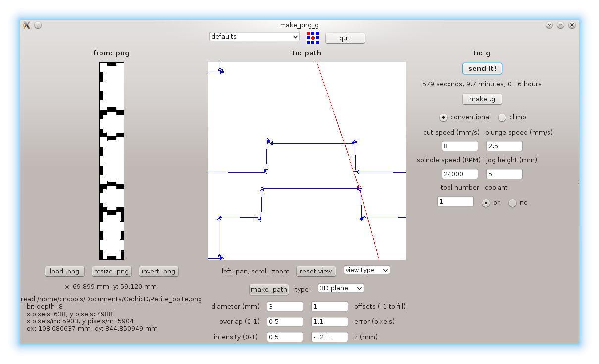599x364 pixels.
Task: Invert the loaded png image
Action: 158,271
